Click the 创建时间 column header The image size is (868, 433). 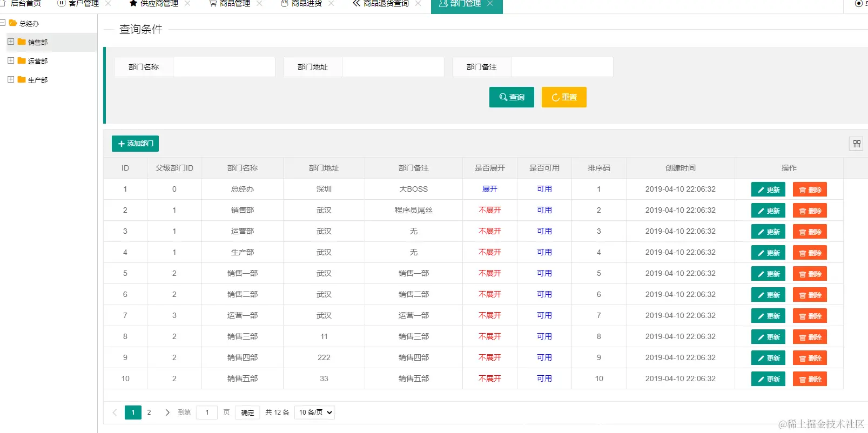coord(681,168)
